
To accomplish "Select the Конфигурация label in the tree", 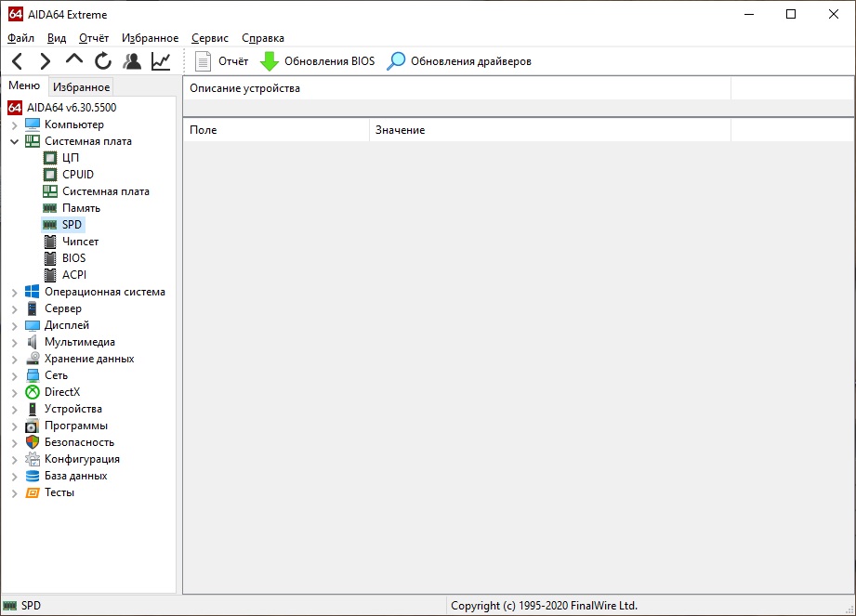I will point(82,459).
